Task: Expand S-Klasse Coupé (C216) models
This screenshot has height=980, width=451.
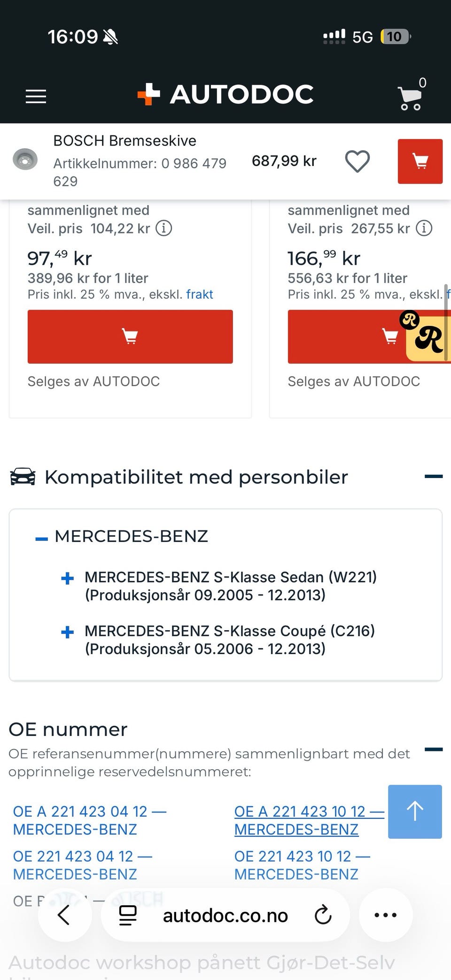Action: 68,632
